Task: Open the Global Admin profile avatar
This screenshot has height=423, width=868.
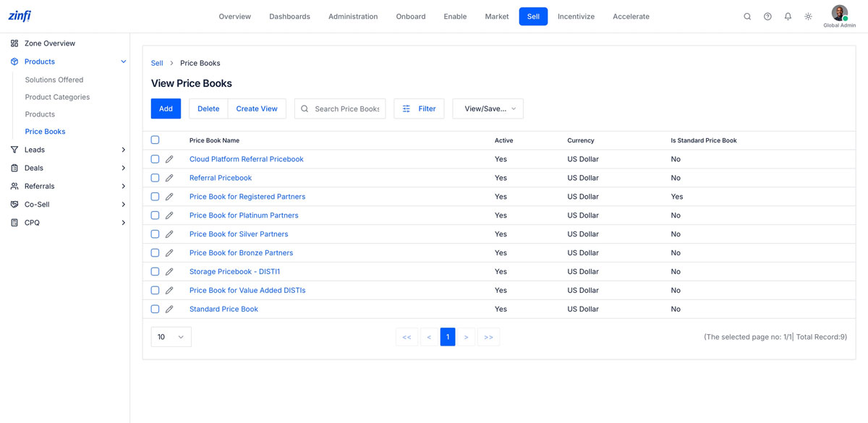Action: click(839, 13)
